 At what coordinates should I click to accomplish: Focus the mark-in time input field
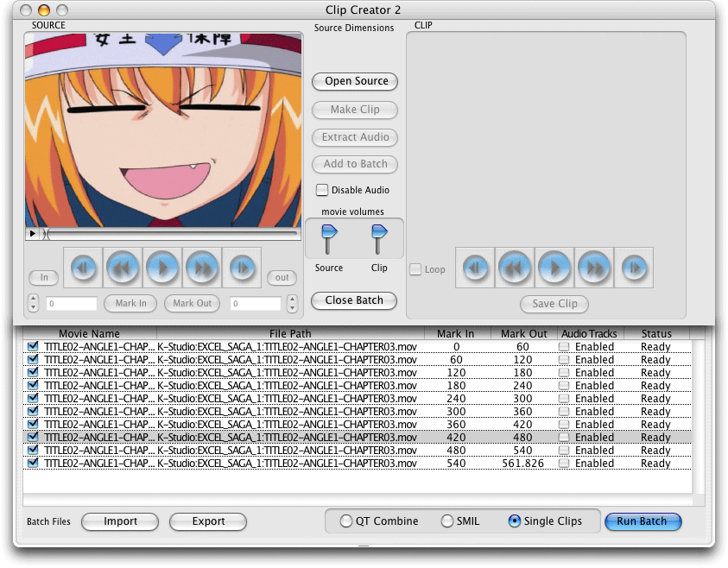pyautogui.click(x=72, y=304)
